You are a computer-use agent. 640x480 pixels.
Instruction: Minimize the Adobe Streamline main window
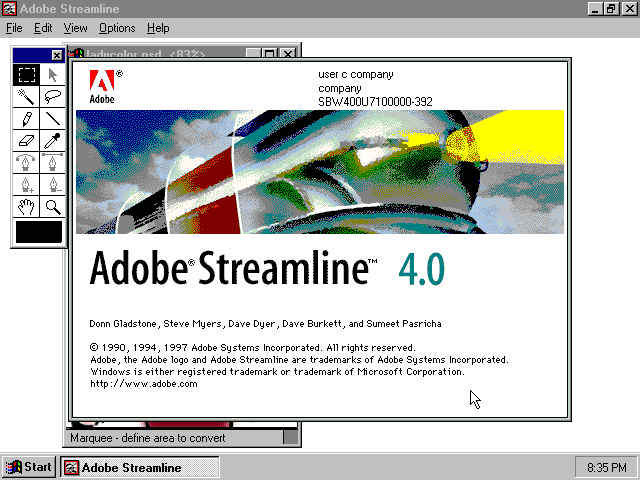coord(595,9)
